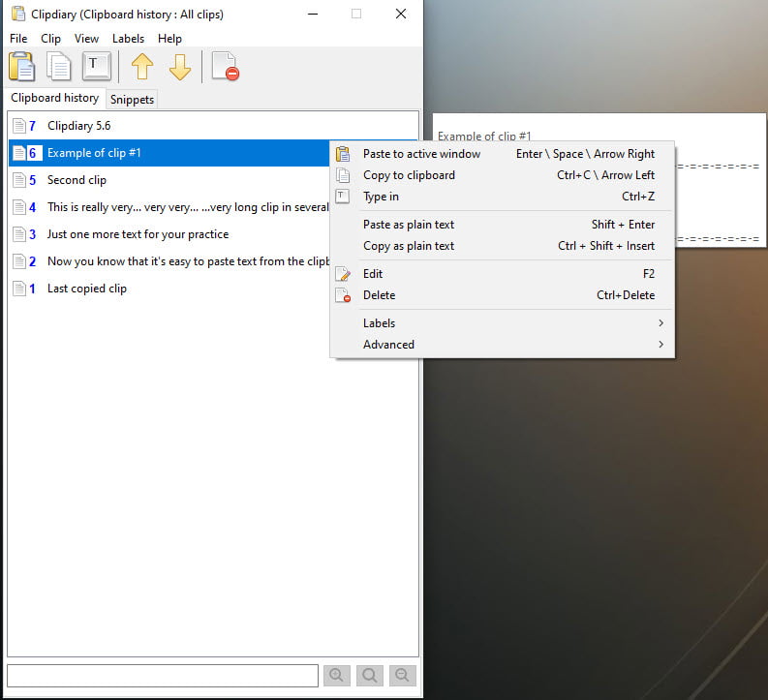Expand the Advanced submenu arrow
768x700 pixels.
click(660, 345)
